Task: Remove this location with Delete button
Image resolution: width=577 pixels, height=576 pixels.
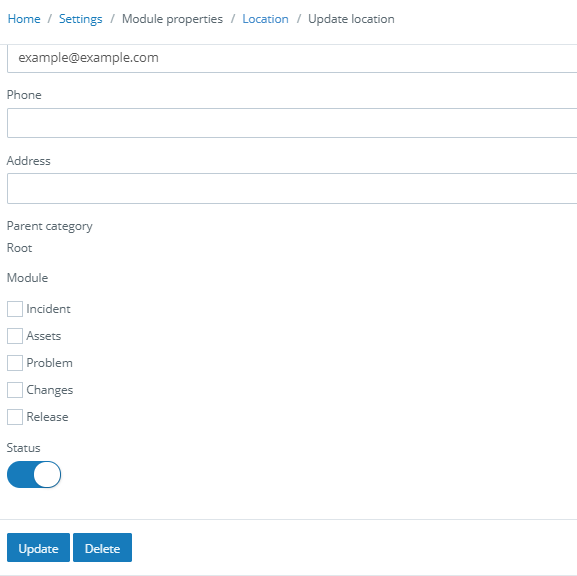Action: [x=102, y=548]
